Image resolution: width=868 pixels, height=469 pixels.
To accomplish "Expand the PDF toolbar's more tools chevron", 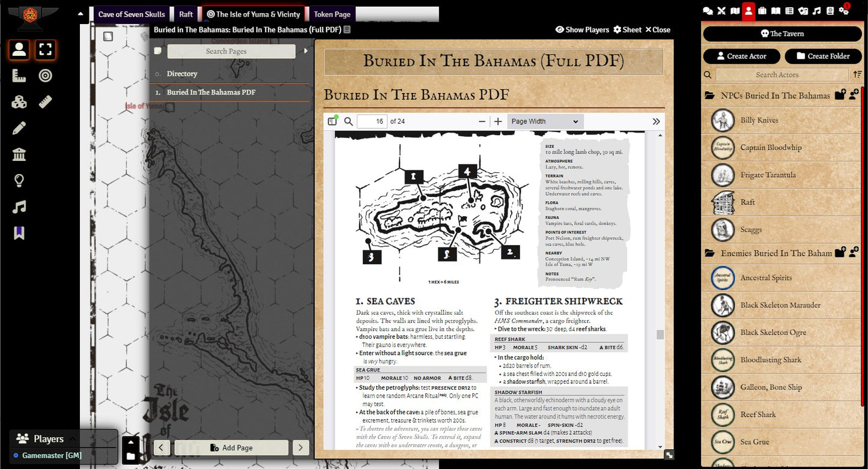I will point(656,121).
